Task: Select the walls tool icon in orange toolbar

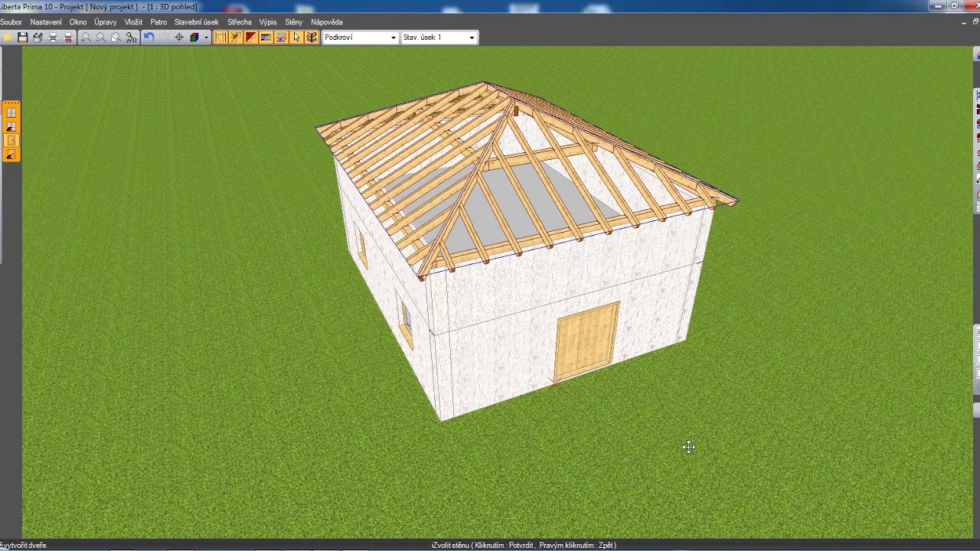Action: tap(220, 37)
